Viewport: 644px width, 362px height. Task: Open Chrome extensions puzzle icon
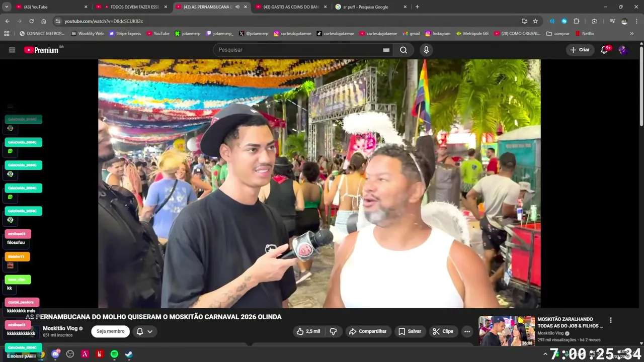click(577, 21)
